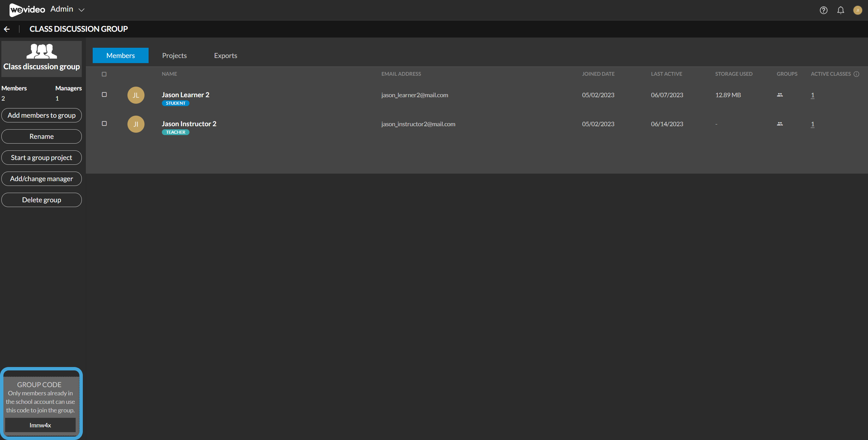Click the JOINED DATE column header

coord(598,74)
